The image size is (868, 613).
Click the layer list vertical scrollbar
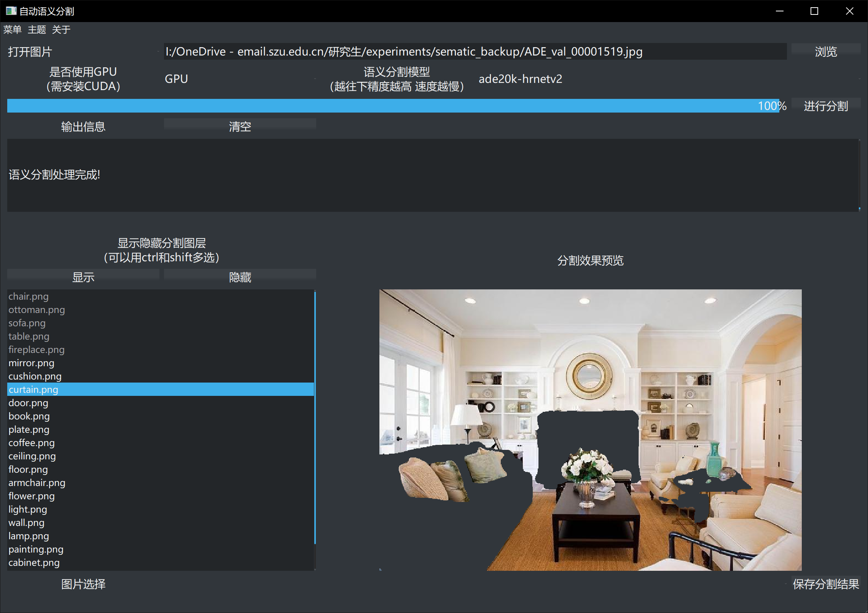(x=315, y=418)
